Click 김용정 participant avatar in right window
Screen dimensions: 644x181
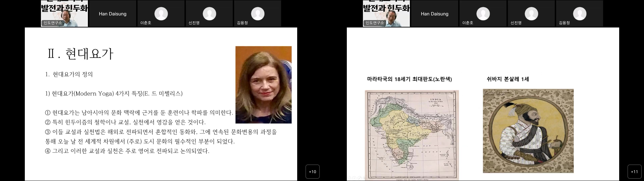tap(579, 14)
